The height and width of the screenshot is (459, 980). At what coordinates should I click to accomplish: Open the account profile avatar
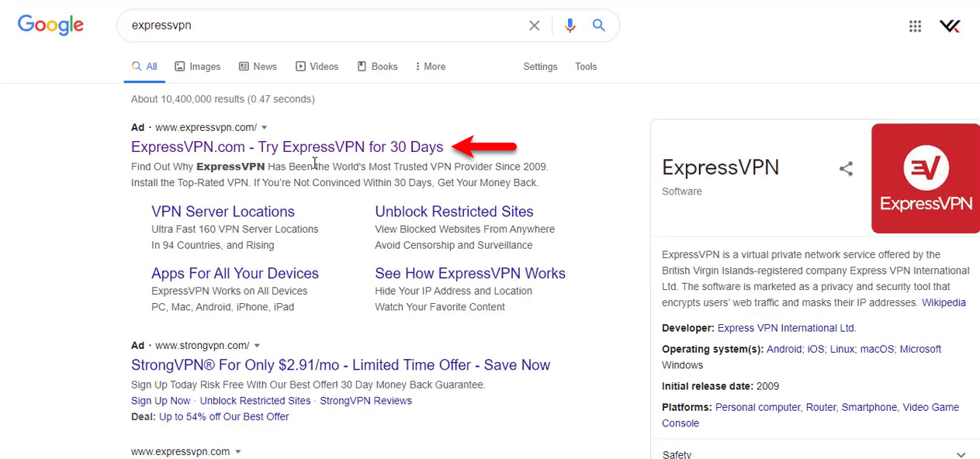click(951, 26)
